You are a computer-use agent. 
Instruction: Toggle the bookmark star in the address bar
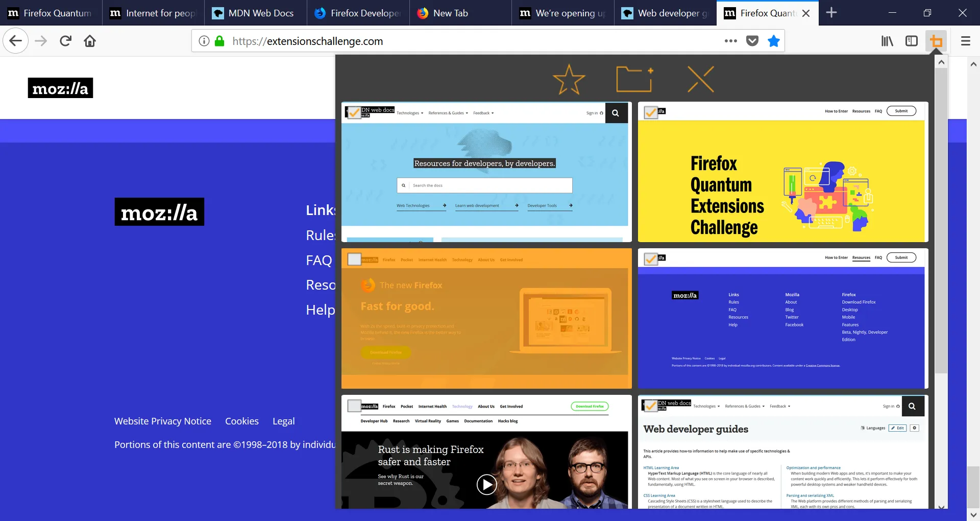[x=773, y=41]
